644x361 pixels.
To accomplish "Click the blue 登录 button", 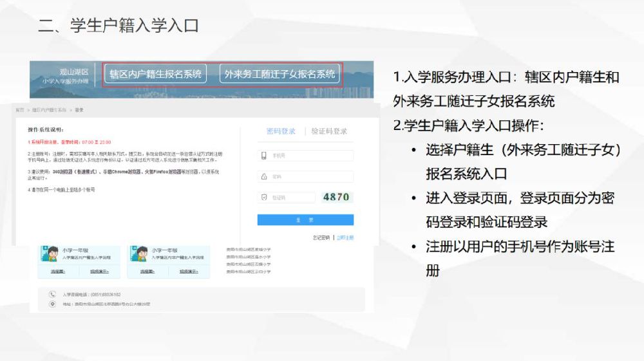I will (305, 220).
